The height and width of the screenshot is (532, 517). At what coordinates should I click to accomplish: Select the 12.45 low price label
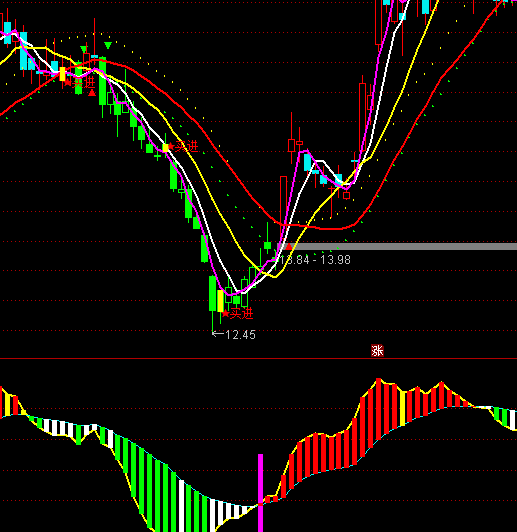point(241,335)
